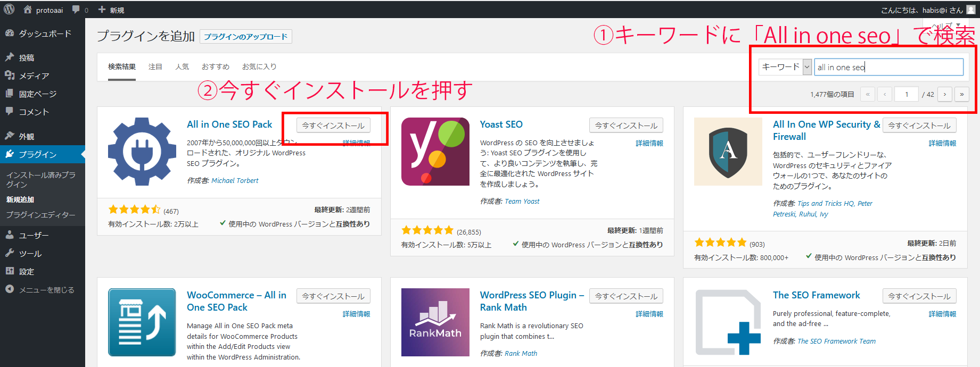Open the 設定 settings menu item

(x=27, y=272)
